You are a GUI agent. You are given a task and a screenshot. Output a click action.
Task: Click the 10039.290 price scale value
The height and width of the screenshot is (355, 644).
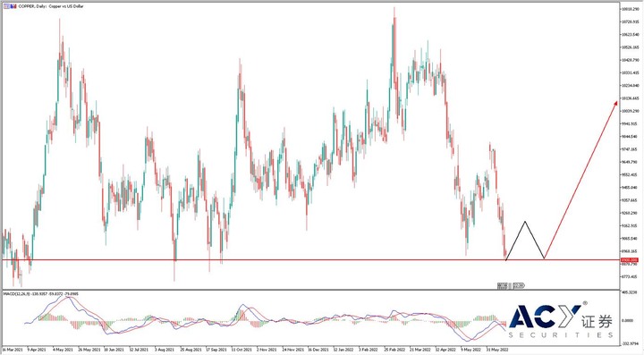coord(630,111)
